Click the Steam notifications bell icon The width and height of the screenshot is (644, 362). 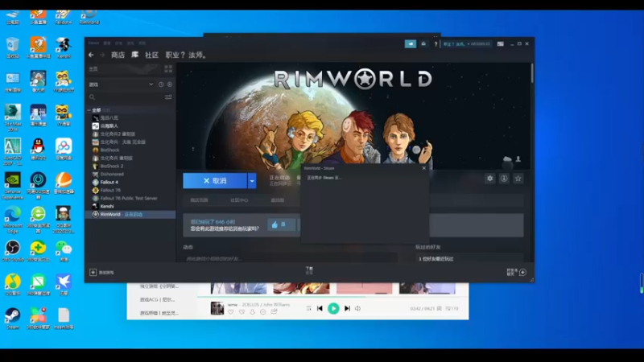[x=423, y=44]
